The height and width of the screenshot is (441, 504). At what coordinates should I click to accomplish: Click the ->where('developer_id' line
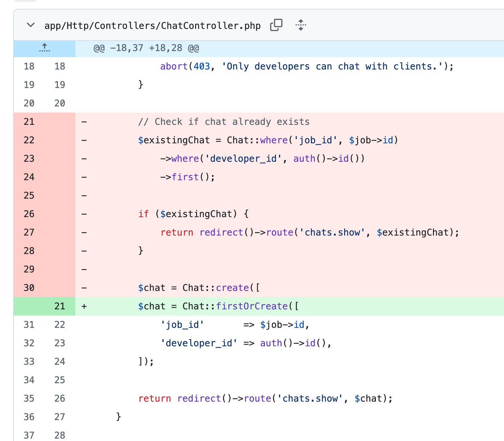(x=262, y=158)
